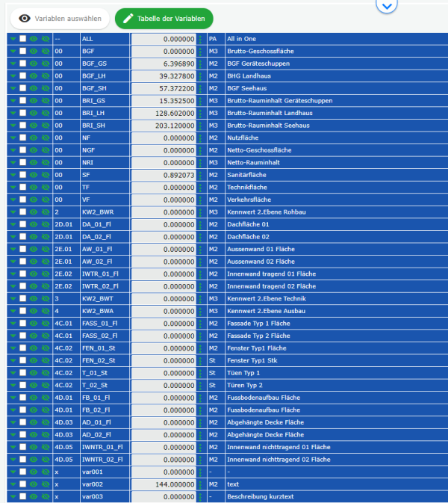Click eye icon in AD_01_Fl row
448x503 pixels.
point(34,422)
